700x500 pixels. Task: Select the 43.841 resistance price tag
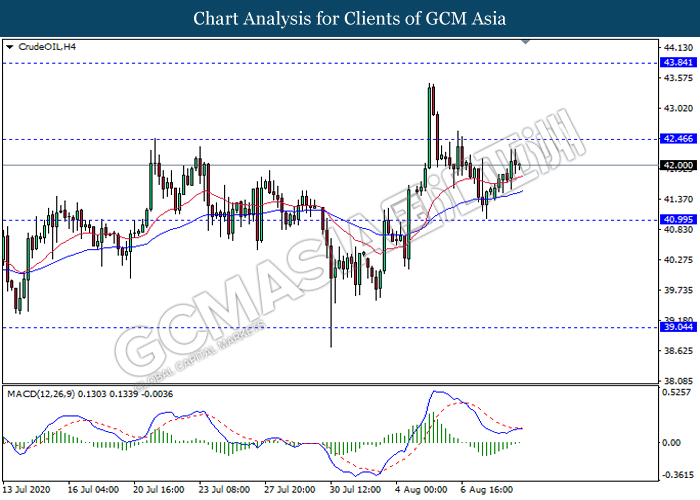[x=678, y=62]
